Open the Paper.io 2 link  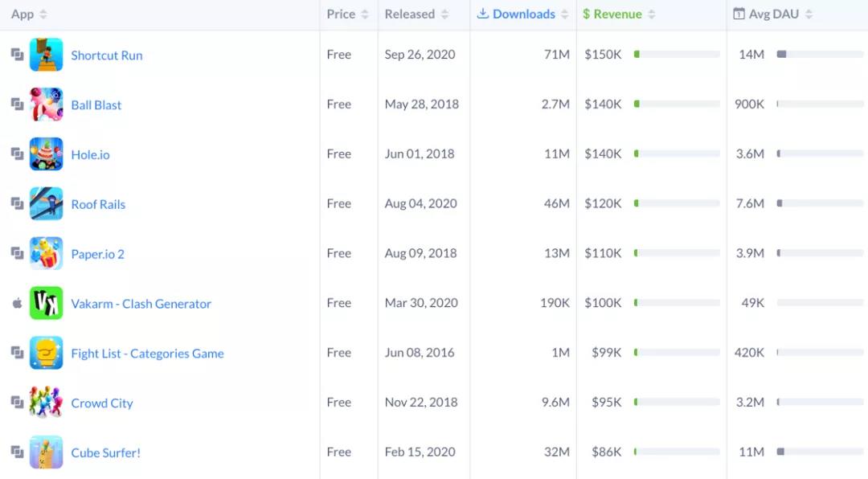tap(97, 254)
